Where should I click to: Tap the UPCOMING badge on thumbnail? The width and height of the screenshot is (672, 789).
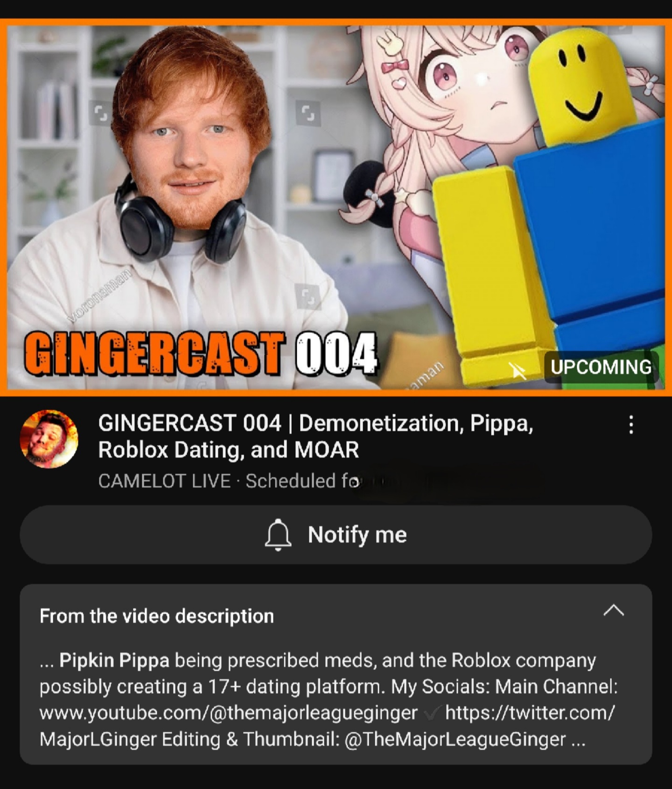[x=601, y=367]
